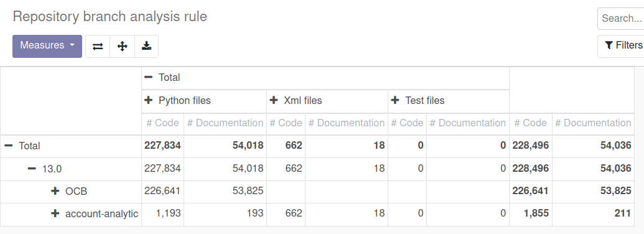This screenshot has height=234, width=644.
Task: Sort by # Documentation under Xml files
Action: pos(346,124)
